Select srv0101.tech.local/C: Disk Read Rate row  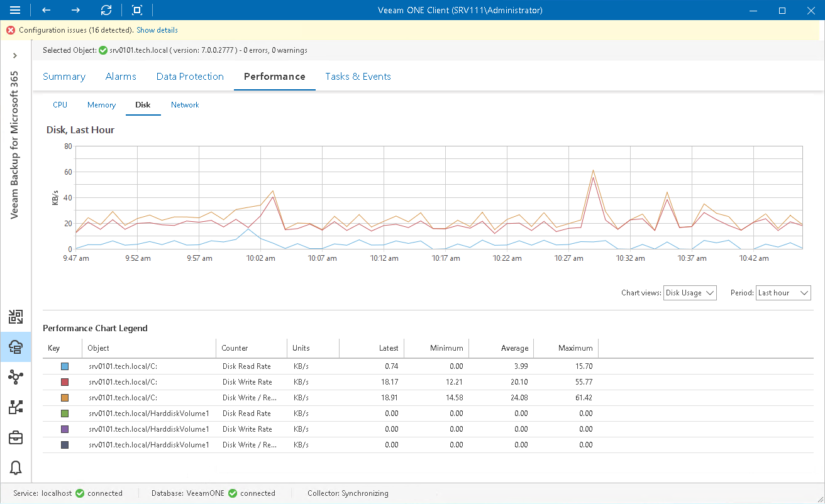(427, 366)
